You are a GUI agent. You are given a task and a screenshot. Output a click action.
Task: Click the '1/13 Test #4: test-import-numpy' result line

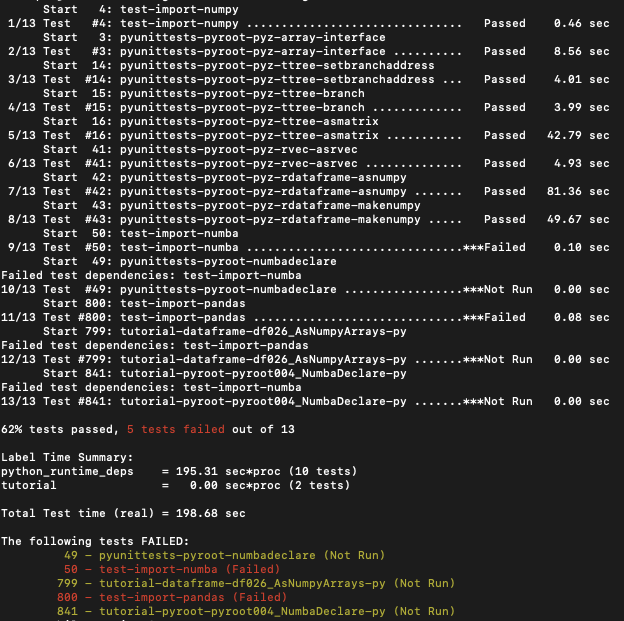point(308,23)
